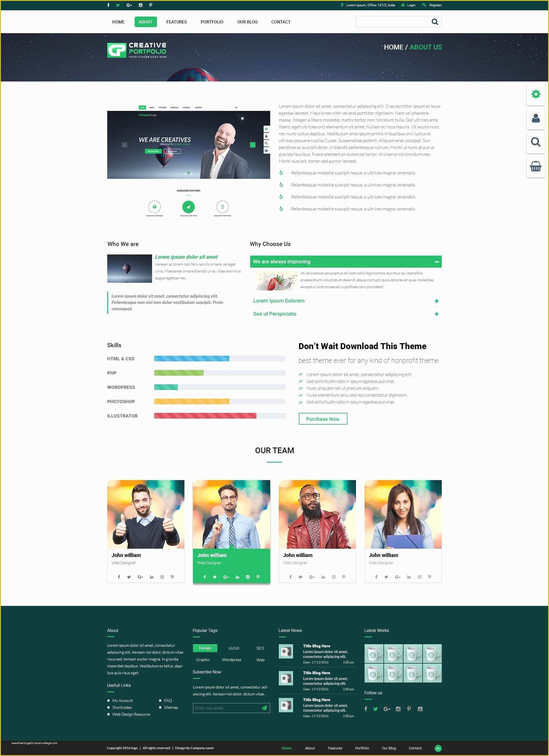The width and height of the screenshot is (549, 756).
Task: Click the user profile icon on sidebar
Action: pyautogui.click(x=536, y=118)
